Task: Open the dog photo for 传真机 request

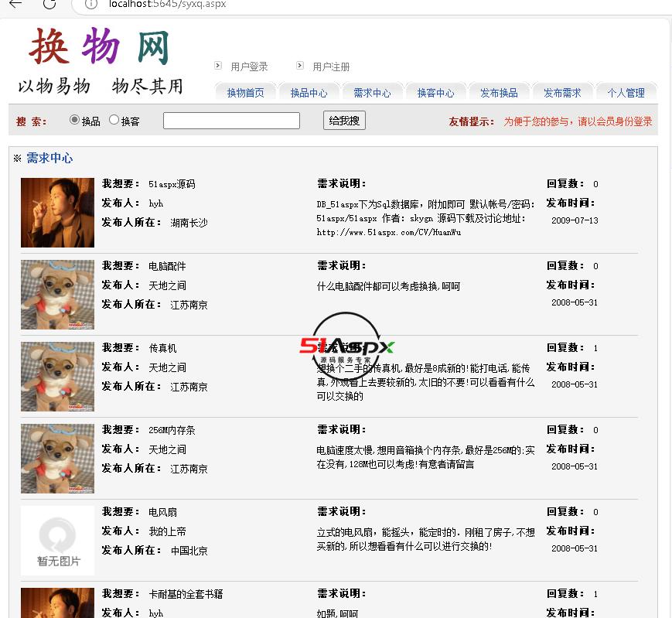Action: 57,376
